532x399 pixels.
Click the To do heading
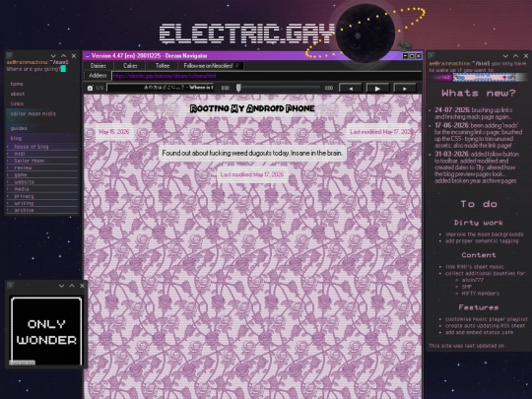click(x=479, y=204)
